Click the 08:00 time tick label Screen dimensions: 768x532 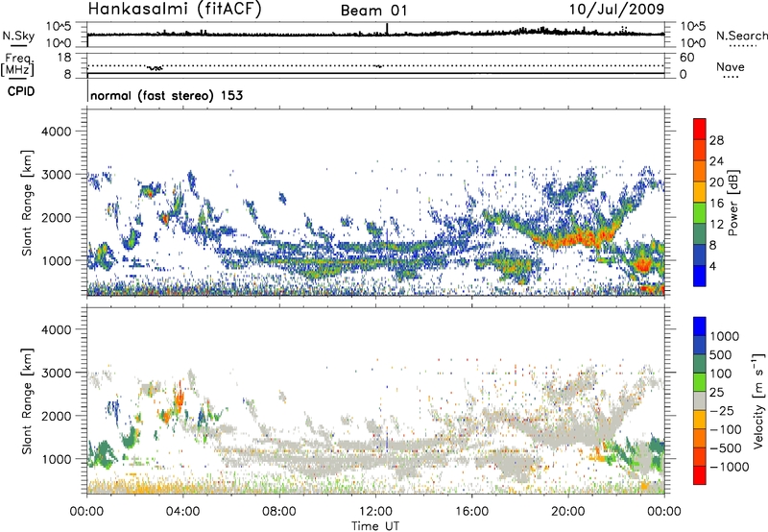(279, 512)
